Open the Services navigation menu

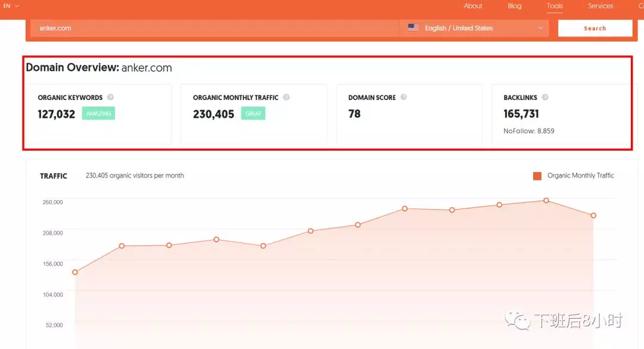(600, 5)
